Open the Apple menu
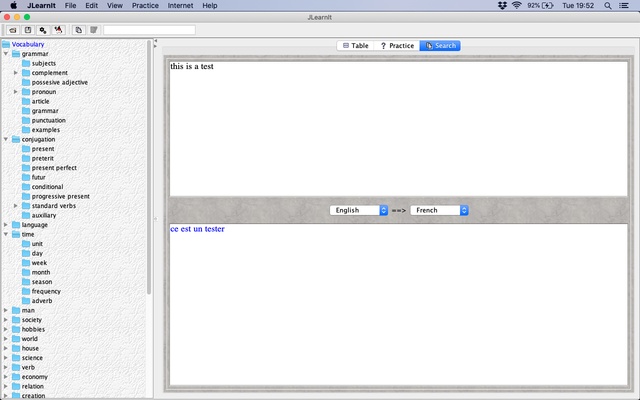This screenshot has height=400, width=640. [13, 5]
